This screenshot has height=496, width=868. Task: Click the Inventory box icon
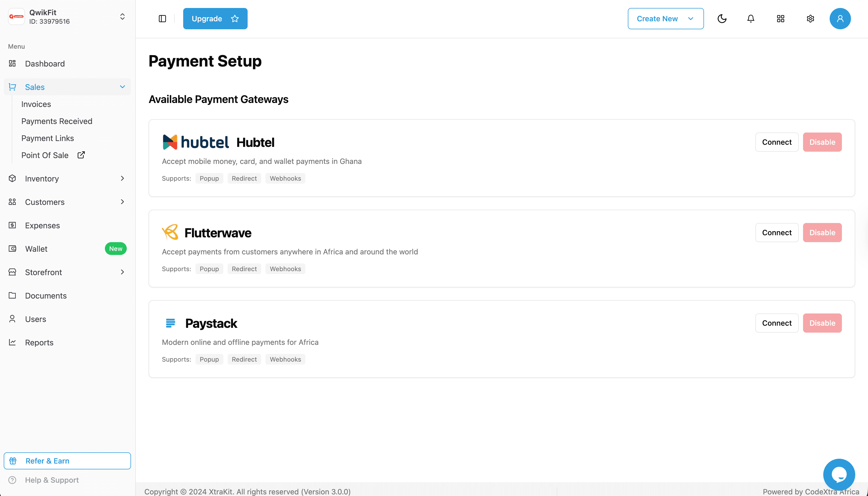pos(12,178)
